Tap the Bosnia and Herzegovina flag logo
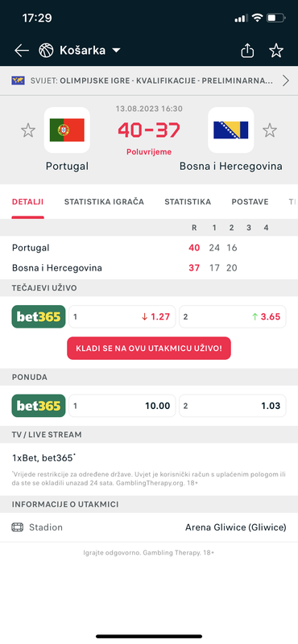This screenshot has height=644, width=298. point(230,130)
